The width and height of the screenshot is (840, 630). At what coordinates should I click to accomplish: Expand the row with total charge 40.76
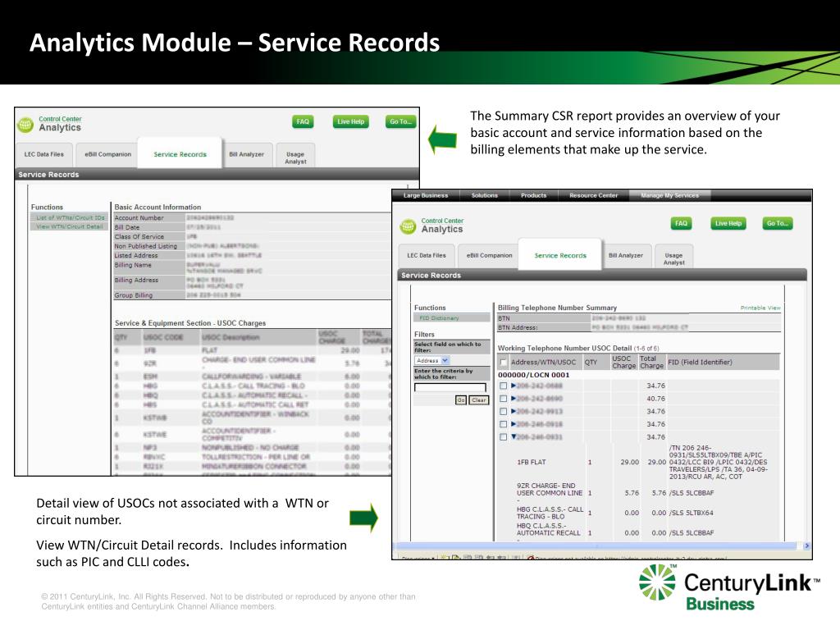point(514,399)
